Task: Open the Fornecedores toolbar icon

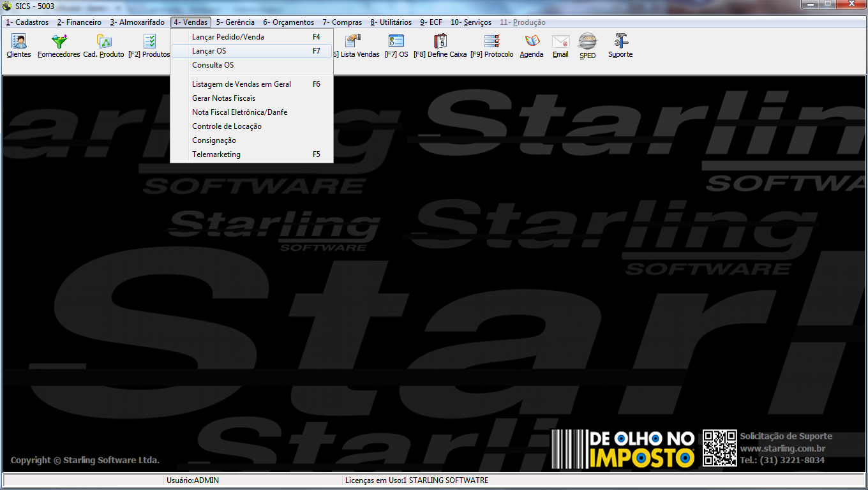Action: pos(59,47)
